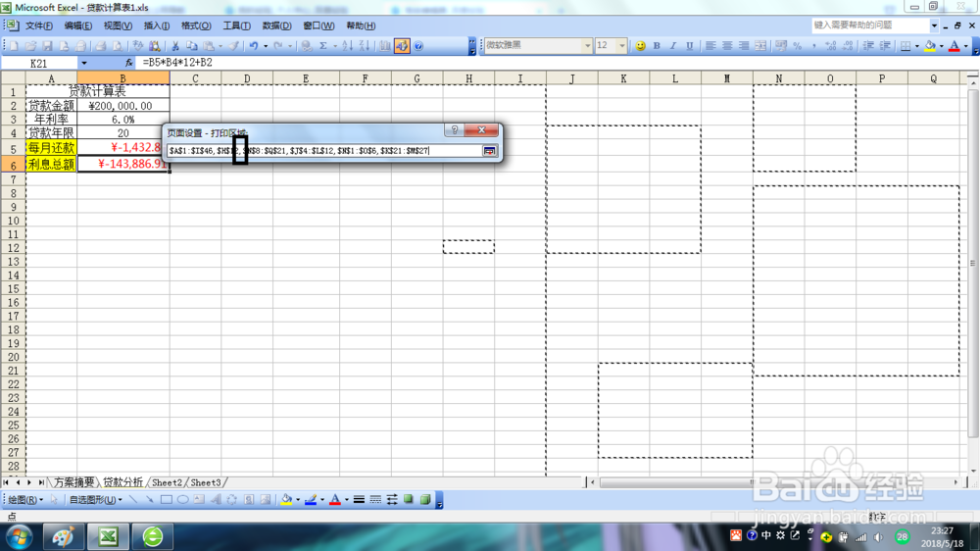
Task: Click the 3-D Style icon in the drawing toolbar
Action: click(425, 500)
